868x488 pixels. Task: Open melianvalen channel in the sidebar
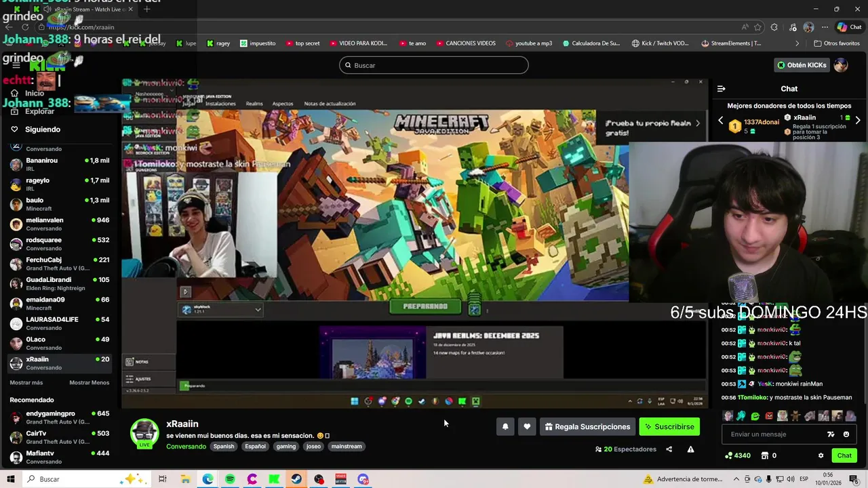[x=60, y=224]
